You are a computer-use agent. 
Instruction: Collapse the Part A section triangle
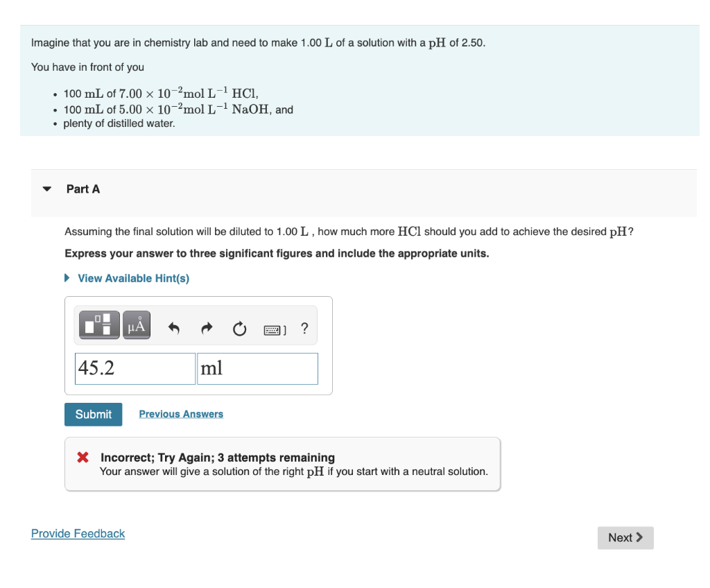[46, 188]
